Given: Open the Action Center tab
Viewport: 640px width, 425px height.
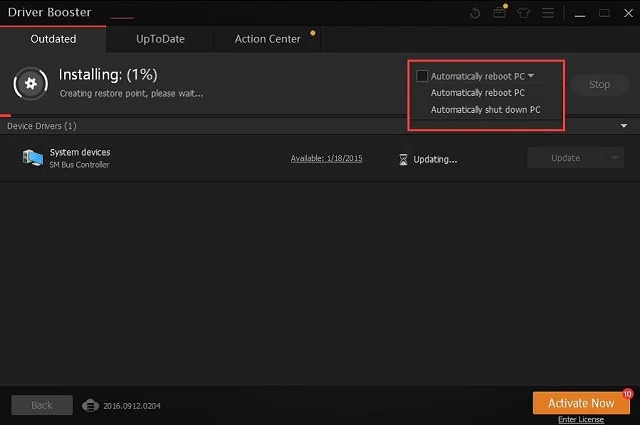Looking at the screenshot, I should [267, 39].
